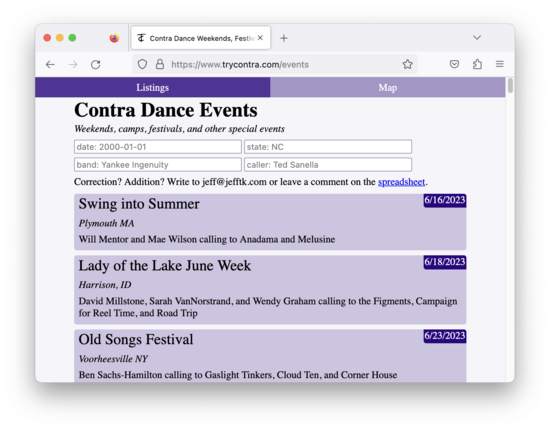This screenshot has height=429, width=550.
Task: Open Firefox hamburger application menu
Action: coord(499,64)
